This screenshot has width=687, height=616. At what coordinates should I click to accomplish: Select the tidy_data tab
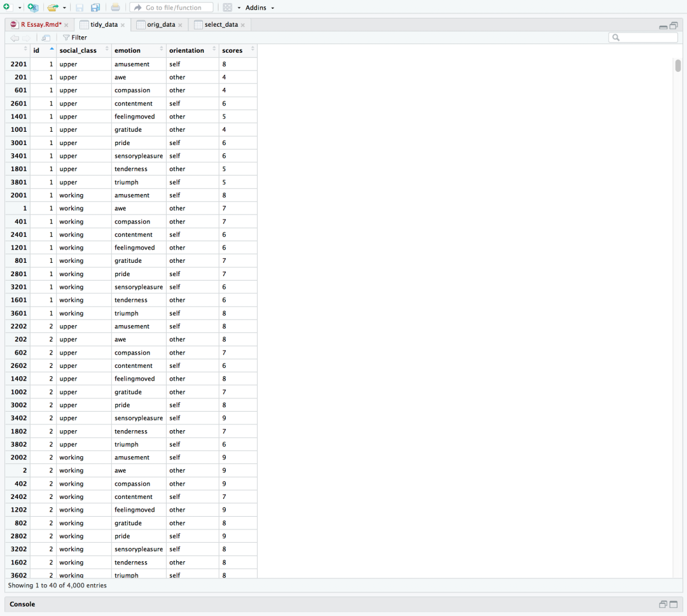coord(104,25)
